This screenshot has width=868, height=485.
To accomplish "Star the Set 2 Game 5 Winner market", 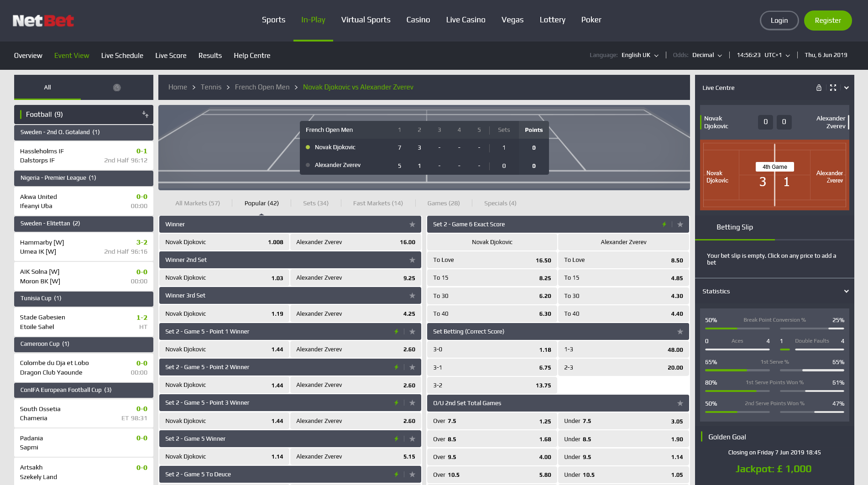I will click(x=412, y=439).
